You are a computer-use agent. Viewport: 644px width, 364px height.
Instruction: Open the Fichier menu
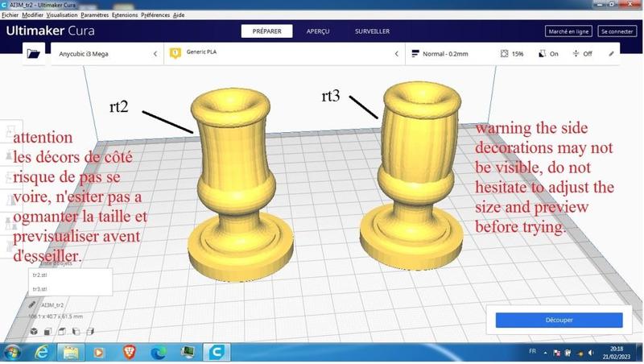coord(10,14)
